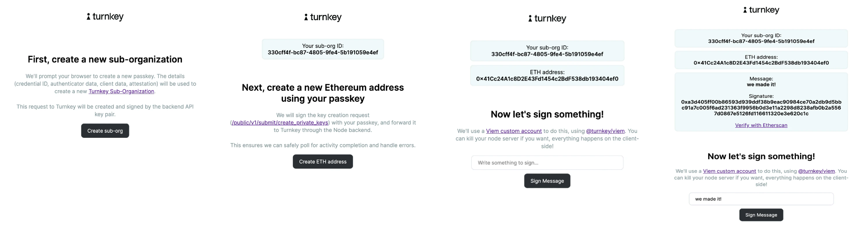
Task: Open the Viem custom account link
Action: click(x=514, y=131)
